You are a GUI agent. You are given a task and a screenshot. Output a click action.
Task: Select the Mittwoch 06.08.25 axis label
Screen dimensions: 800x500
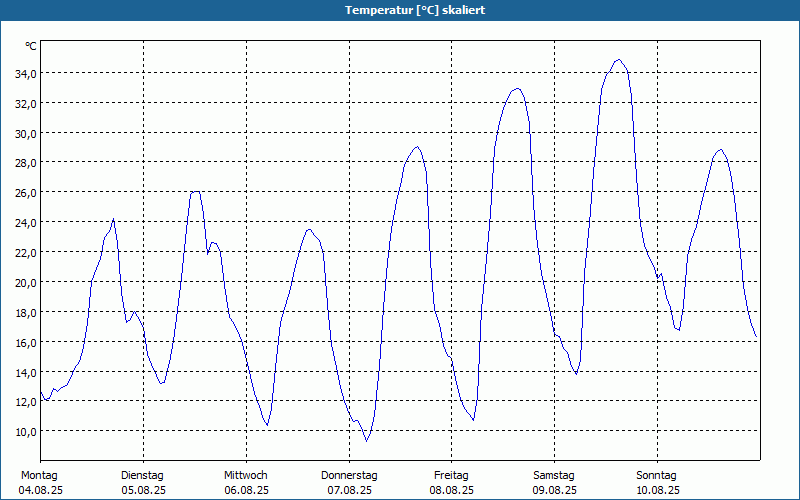246,483
